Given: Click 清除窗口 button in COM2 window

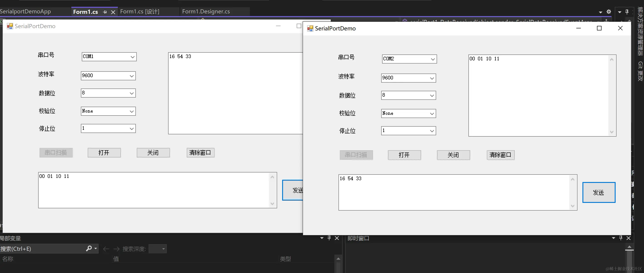Looking at the screenshot, I should [500, 155].
